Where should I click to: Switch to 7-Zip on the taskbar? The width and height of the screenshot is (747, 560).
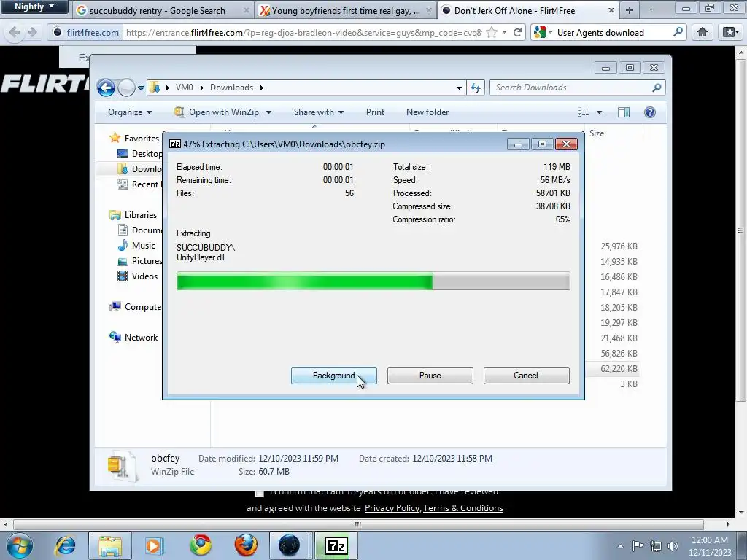click(x=336, y=545)
